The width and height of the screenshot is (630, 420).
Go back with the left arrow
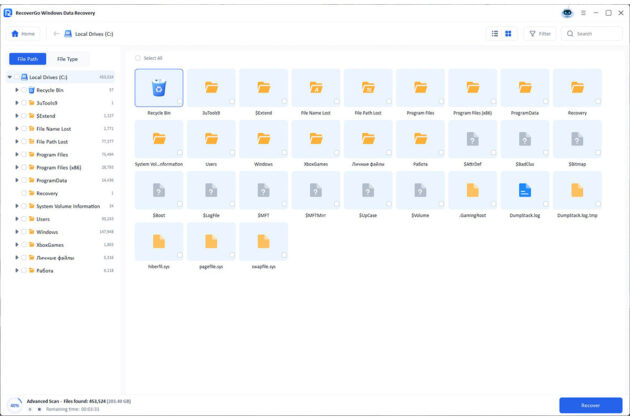[56, 34]
